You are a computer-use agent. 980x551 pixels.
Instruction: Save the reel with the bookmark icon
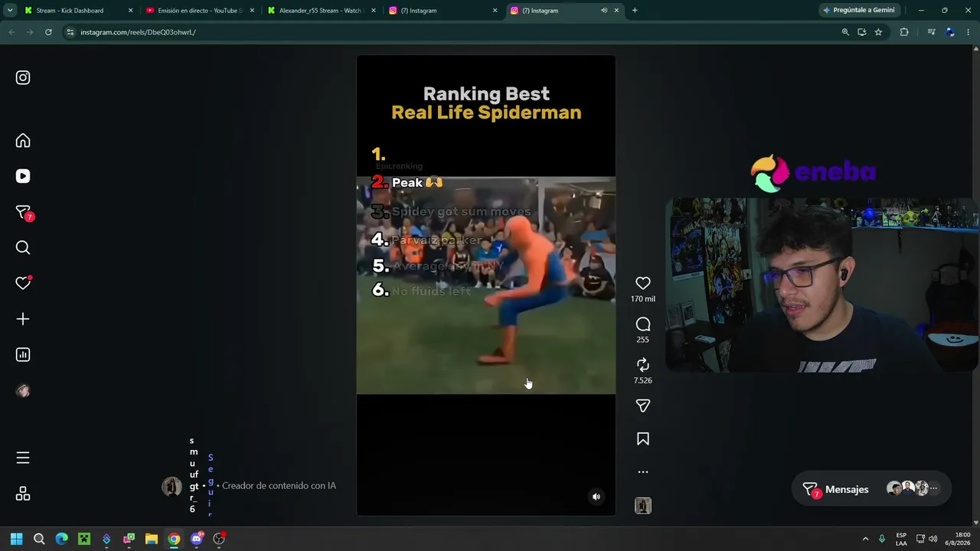(643, 439)
